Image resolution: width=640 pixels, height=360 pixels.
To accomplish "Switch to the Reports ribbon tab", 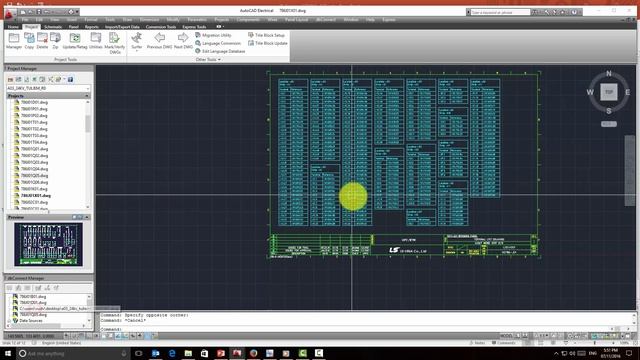I will pyautogui.click(x=92, y=27).
